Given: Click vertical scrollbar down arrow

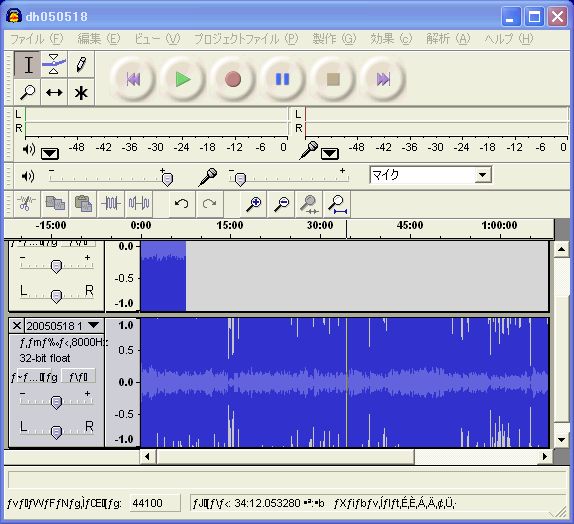Looking at the screenshot, I should (x=561, y=440).
